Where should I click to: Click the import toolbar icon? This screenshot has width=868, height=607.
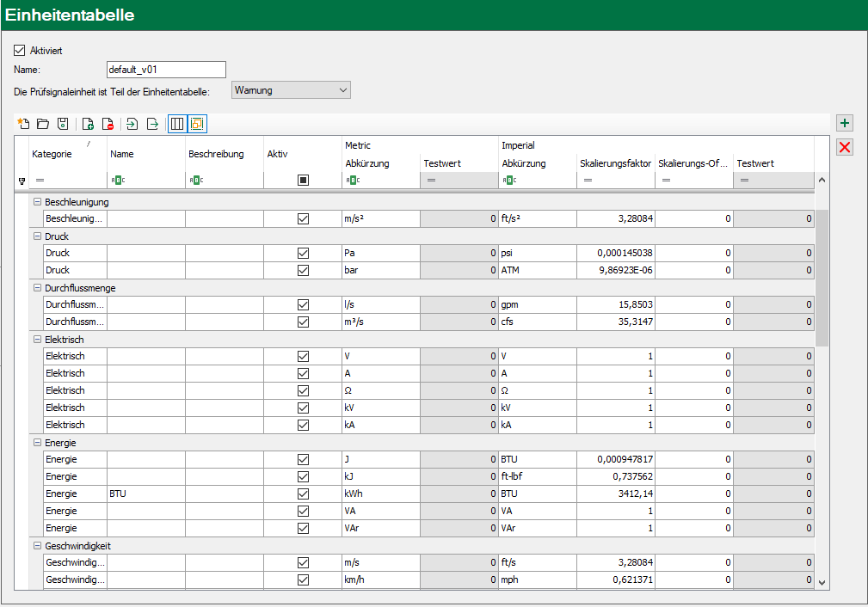pos(132,124)
